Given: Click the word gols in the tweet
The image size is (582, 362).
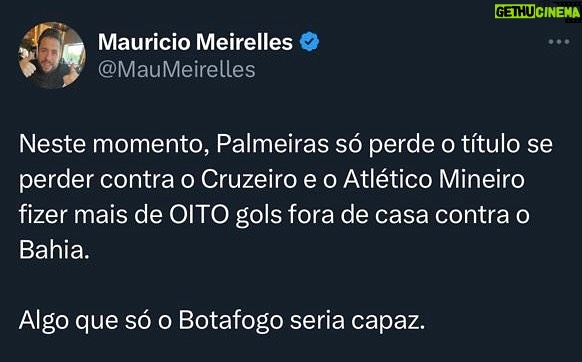Looking at the screenshot, I should tap(259, 216).
